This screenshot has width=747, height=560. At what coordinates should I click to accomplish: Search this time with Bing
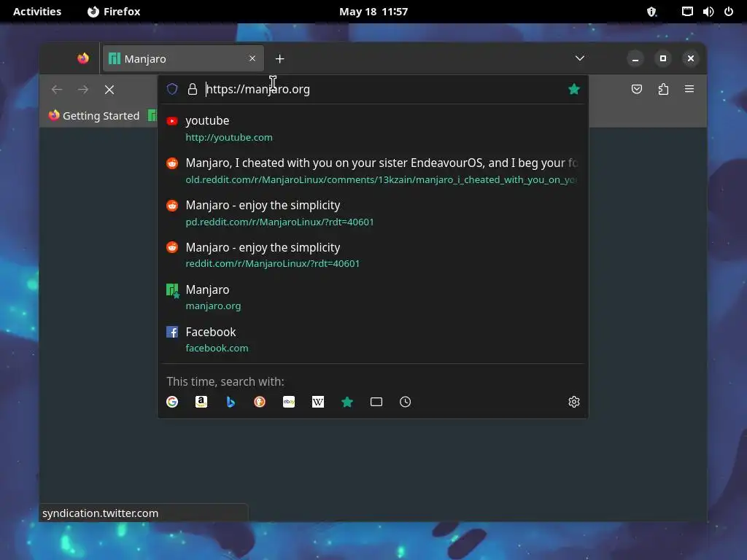(231, 402)
